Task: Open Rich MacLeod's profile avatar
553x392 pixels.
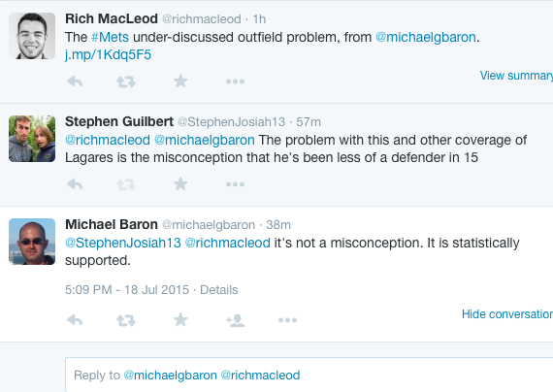Action: click(x=32, y=36)
